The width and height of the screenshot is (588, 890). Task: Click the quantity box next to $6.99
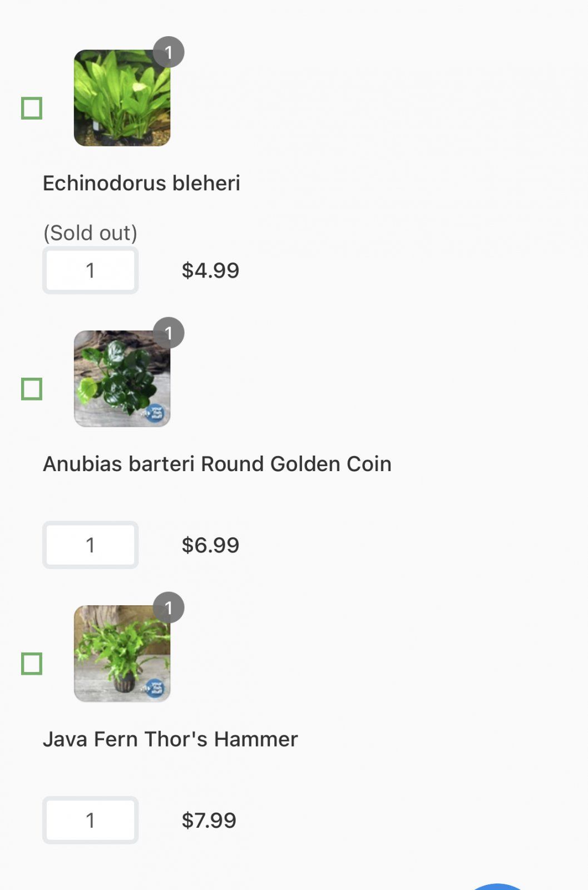(x=91, y=545)
